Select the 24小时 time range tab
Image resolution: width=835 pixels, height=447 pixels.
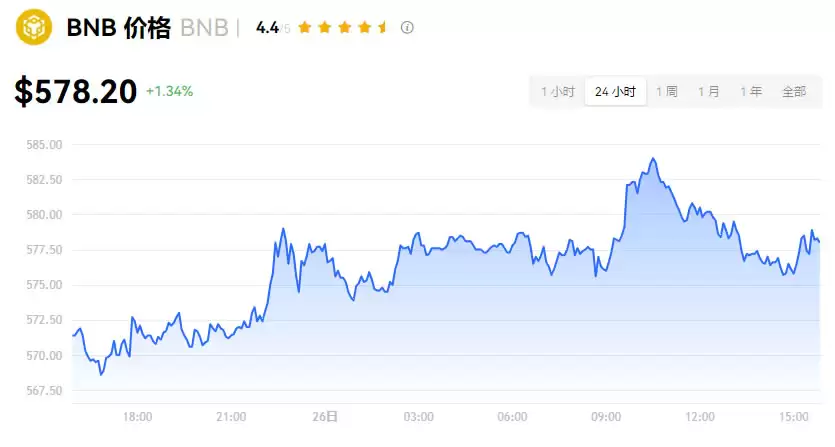coord(615,91)
